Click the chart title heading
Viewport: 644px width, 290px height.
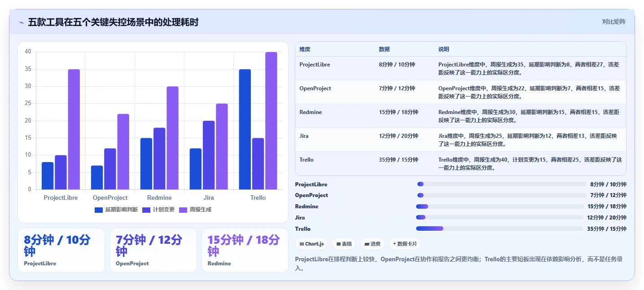[x=113, y=22]
